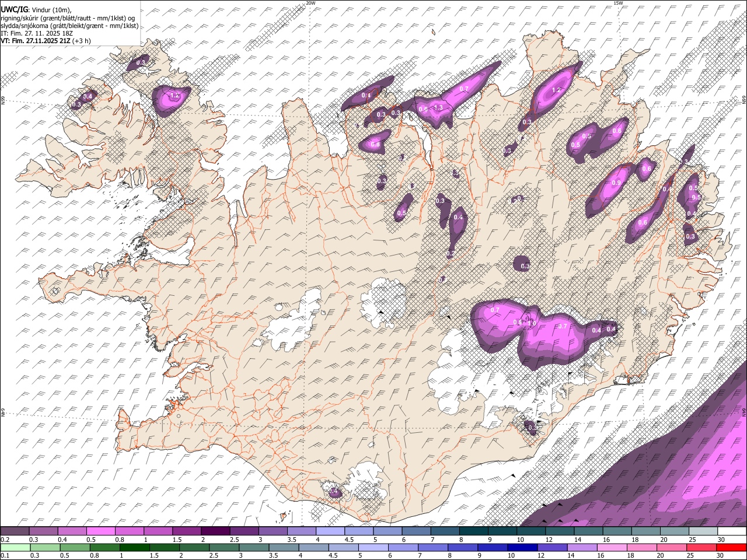Click the '0.4' label on the snow scale

point(62,540)
